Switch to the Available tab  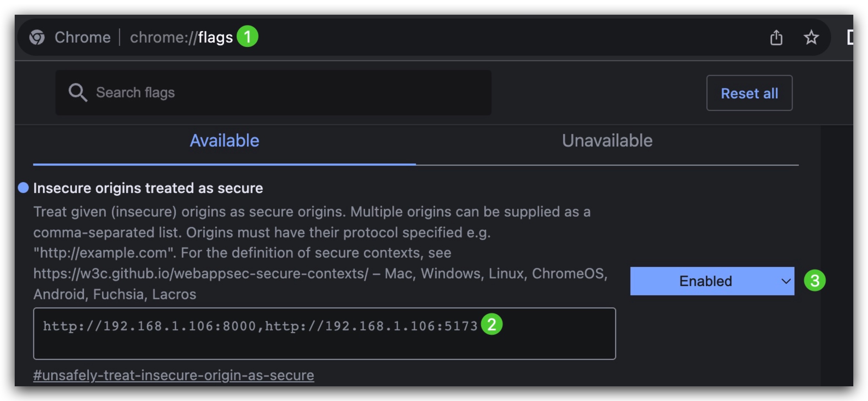(x=224, y=141)
